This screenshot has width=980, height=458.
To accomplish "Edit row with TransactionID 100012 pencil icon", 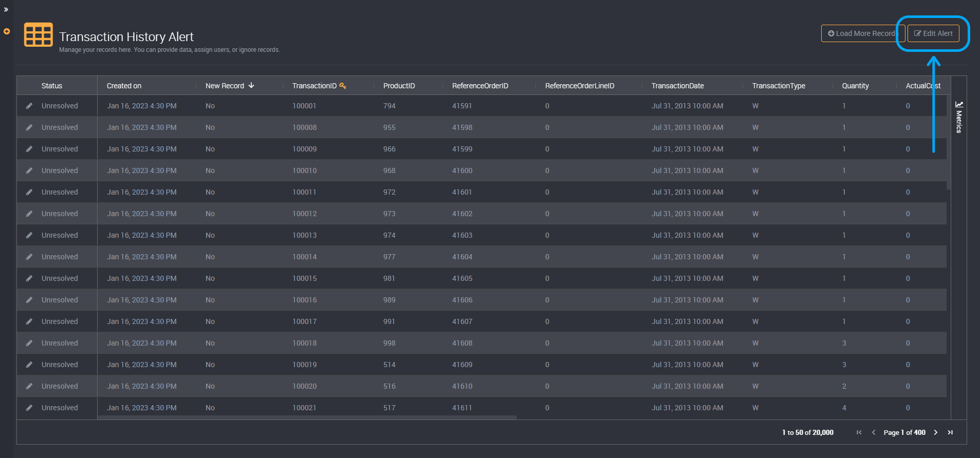I will point(29,214).
